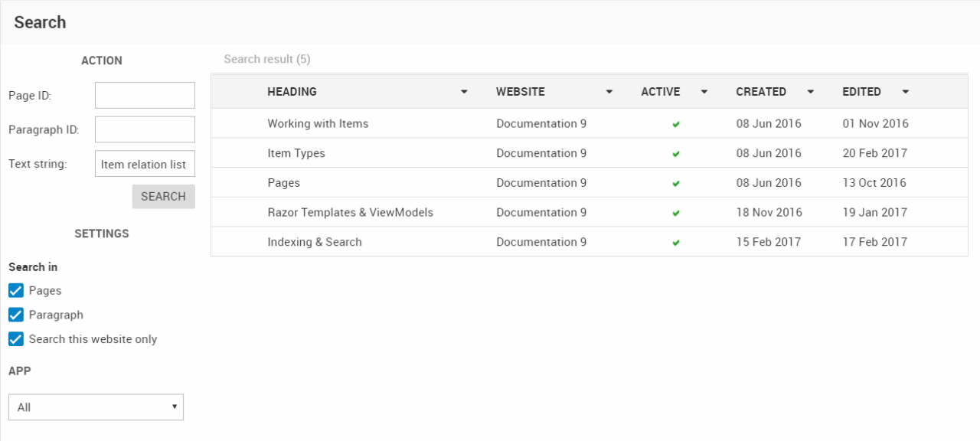The image size is (980, 441).
Task: Open the Active column dropdown arrow
Action: pos(704,92)
